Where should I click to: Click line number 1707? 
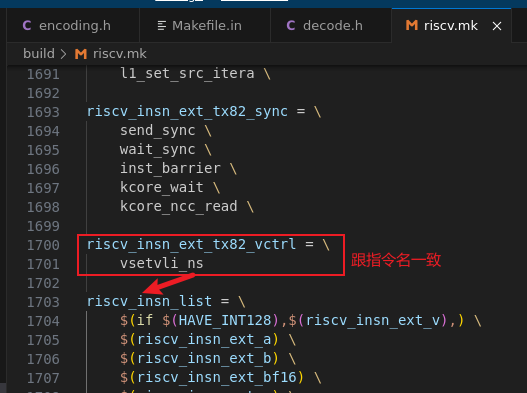(x=43, y=378)
